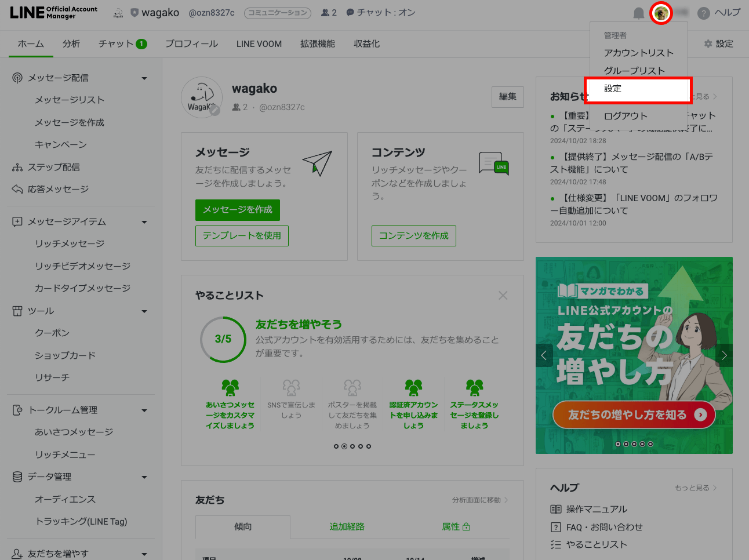Click the トークルーム管理 icon
Image resolution: width=749 pixels, height=560 pixels.
point(17,410)
